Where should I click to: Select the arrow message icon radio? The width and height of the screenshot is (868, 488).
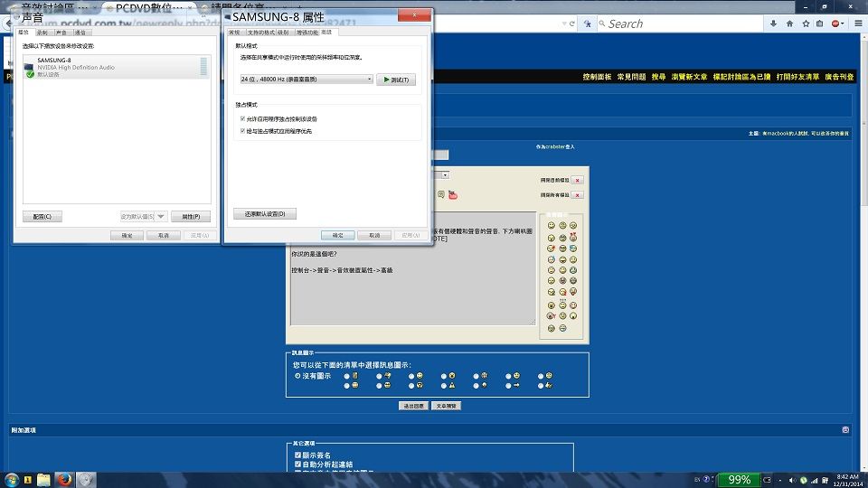(x=508, y=386)
